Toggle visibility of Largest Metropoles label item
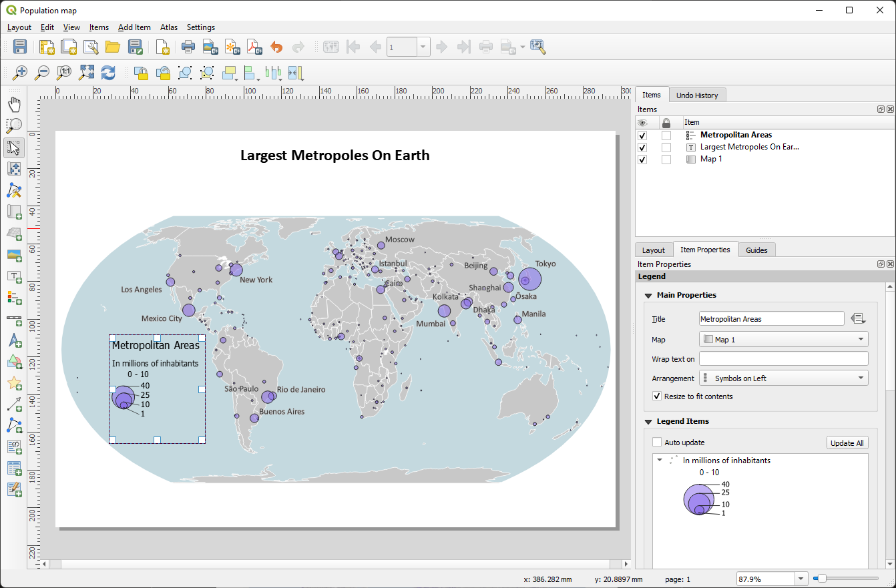896x588 pixels. tap(642, 148)
